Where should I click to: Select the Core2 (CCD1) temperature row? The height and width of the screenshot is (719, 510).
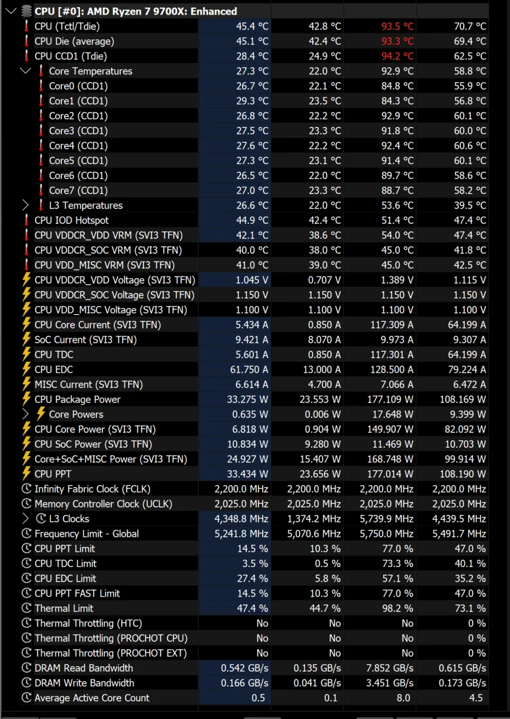(255, 116)
